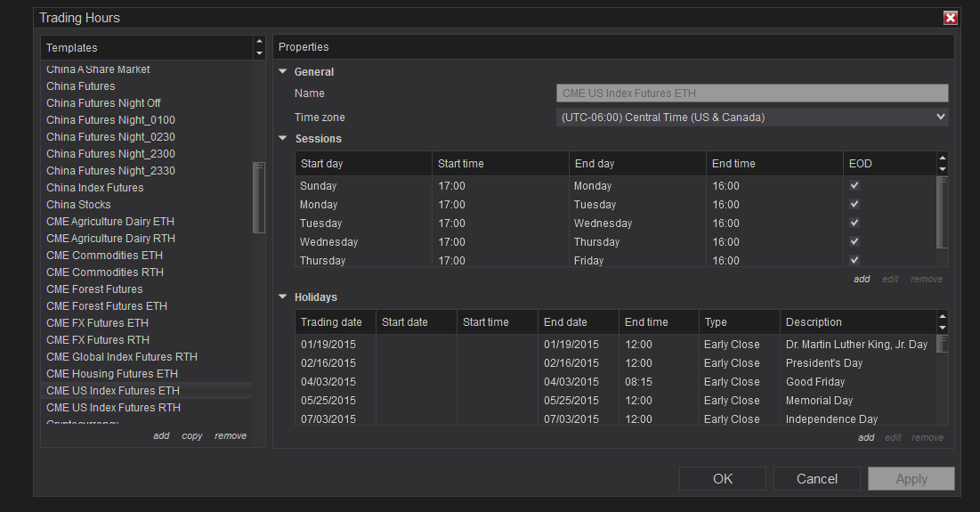This screenshot has width=980, height=512.
Task: Collapse the General section
Action: pyautogui.click(x=283, y=72)
